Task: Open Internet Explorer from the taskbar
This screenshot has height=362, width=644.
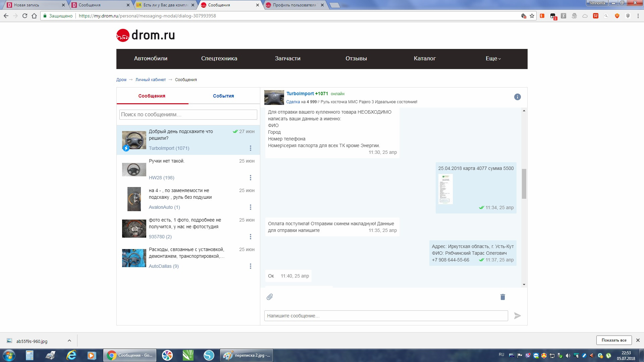Action: [71, 355]
